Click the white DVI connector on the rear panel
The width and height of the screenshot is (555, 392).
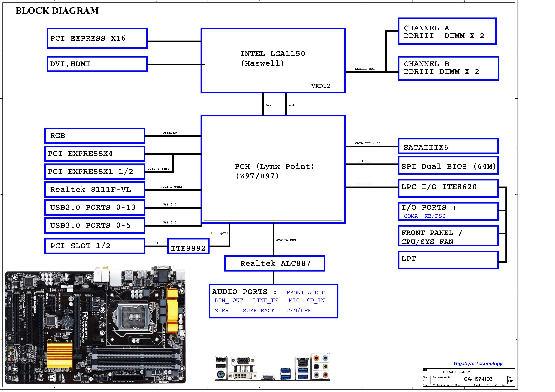coord(243,376)
